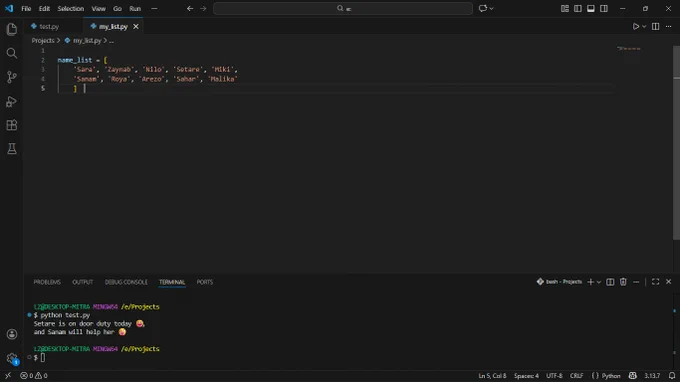Open the Run menu
Image resolution: width=680 pixels, height=382 pixels.
(135, 8)
